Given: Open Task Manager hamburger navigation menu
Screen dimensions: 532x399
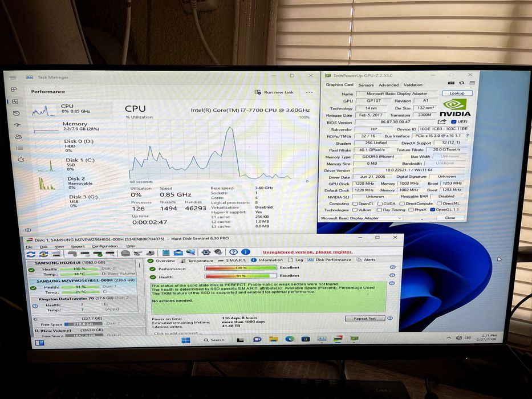Looking at the screenshot, I should 13,78.
